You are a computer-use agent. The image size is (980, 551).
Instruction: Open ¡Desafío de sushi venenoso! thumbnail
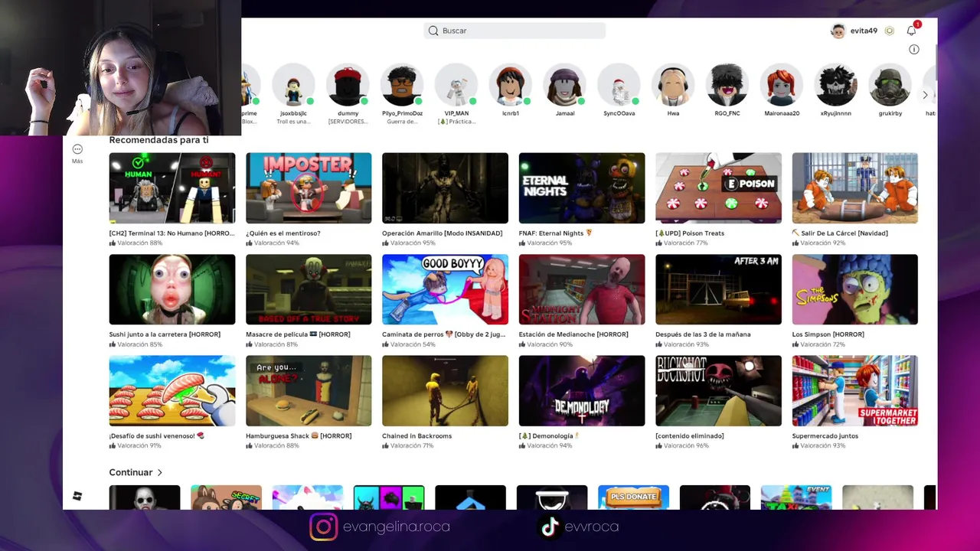pyautogui.click(x=172, y=391)
